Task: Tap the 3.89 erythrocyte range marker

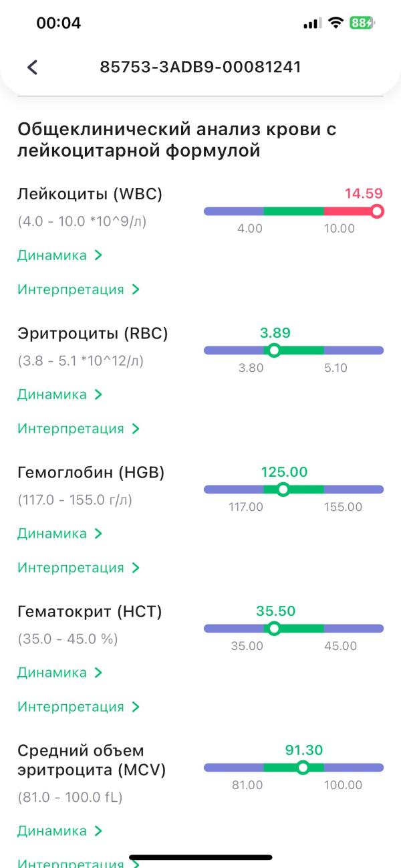Action: tap(273, 350)
